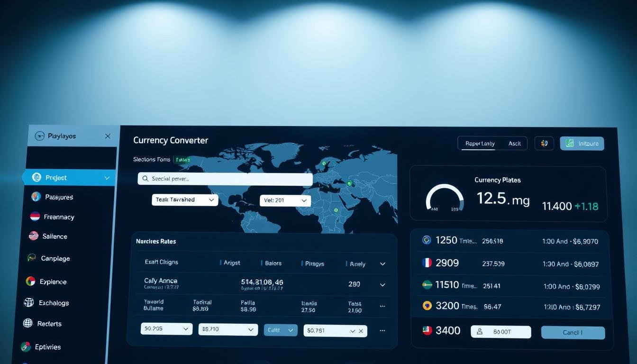
Task: Click the Canplage sidebar icon
Action: 32,258
